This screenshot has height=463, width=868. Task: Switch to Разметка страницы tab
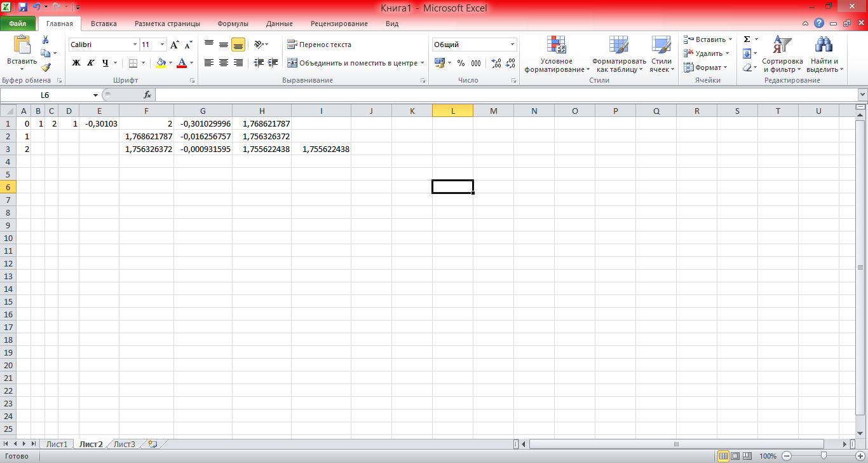coord(167,24)
